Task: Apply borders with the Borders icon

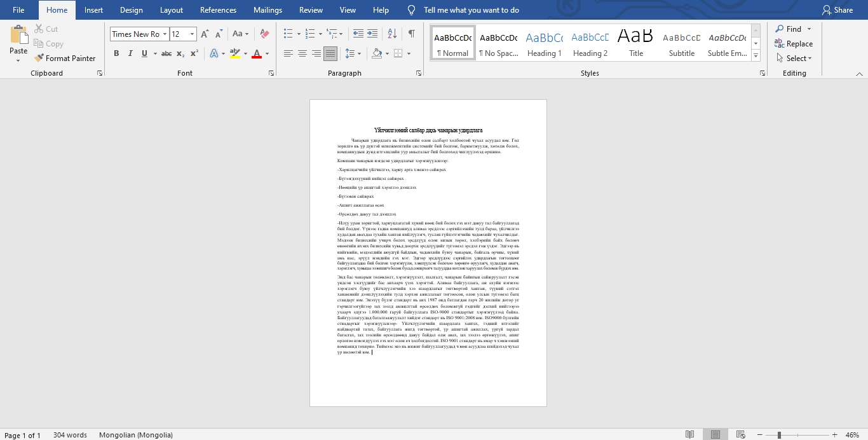Action: pyautogui.click(x=398, y=53)
